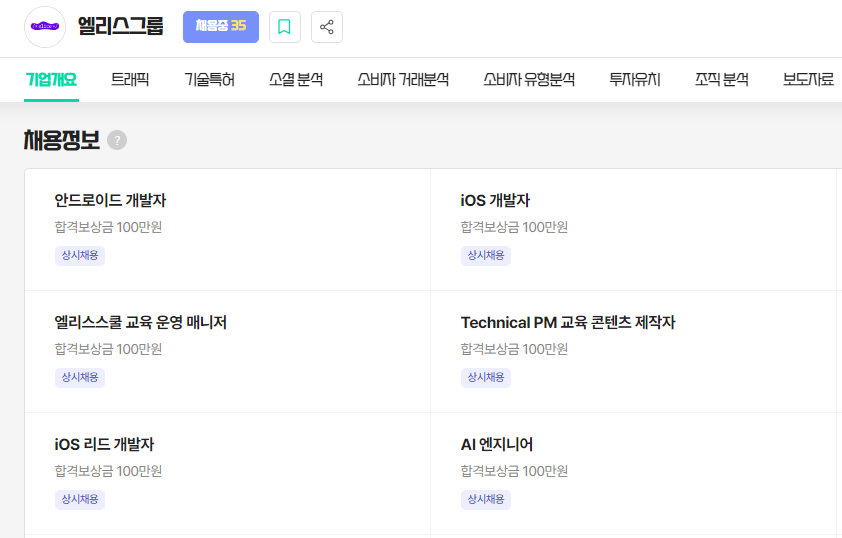Image resolution: width=842 pixels, height=538 pixels.
Task: Go to the 소셜 분석 tab
Action: tap(296, 80)
